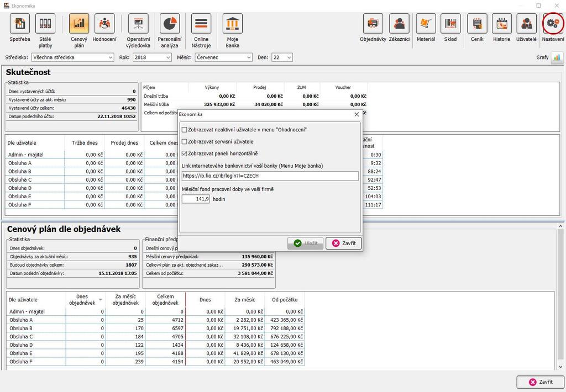Viewport: 566px width, 392px height.
Task: Click Měsíční tržba 325 933,00 Kč value
Action: [219, 104]
